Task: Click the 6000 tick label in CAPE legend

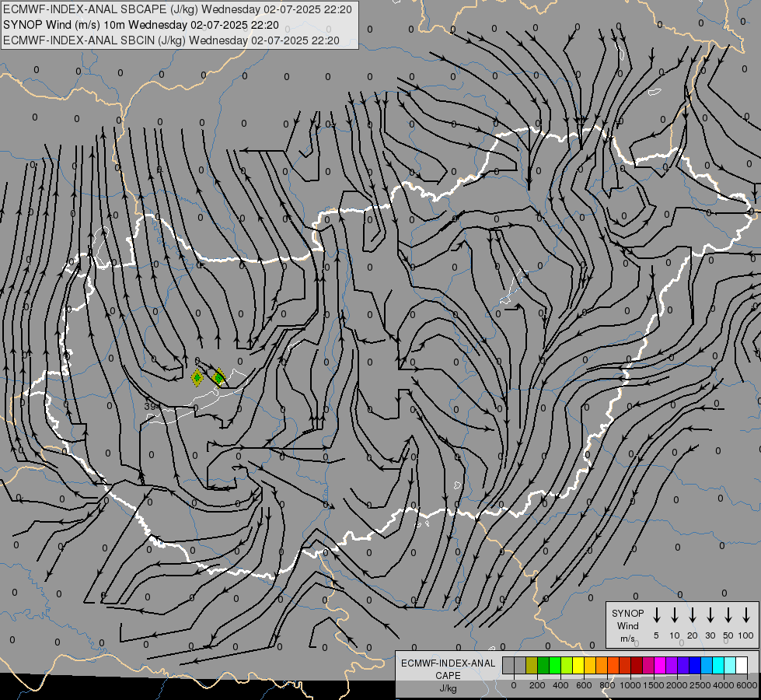Action: tap(747, 685)
